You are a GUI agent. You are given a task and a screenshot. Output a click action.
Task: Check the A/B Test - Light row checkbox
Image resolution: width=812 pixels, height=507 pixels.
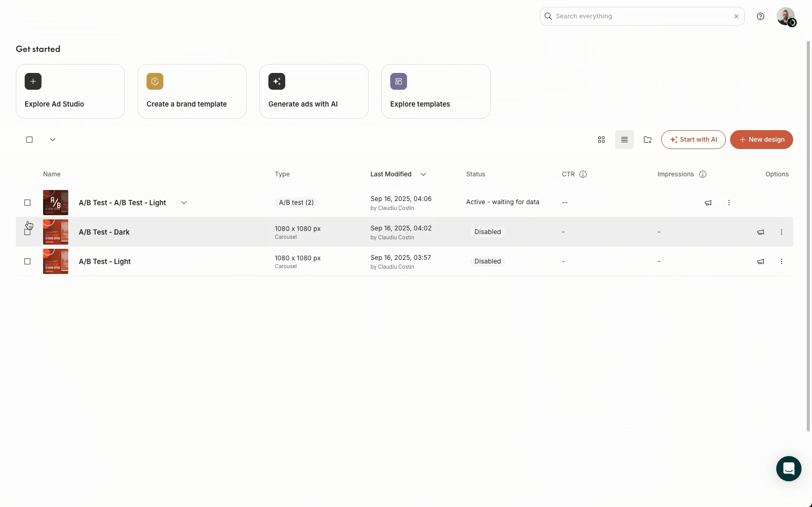(x=27, y=261)
